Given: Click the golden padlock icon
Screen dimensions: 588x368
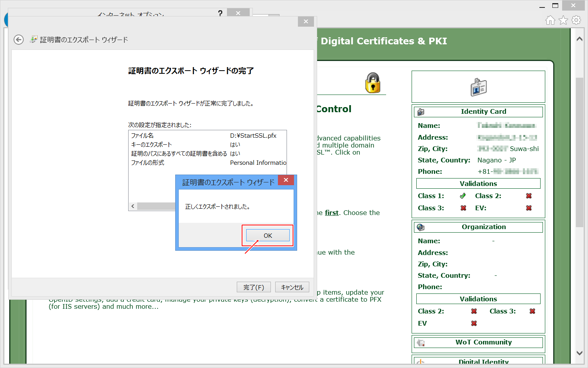Looking at the screenshot, I should (x=373, y=83).
